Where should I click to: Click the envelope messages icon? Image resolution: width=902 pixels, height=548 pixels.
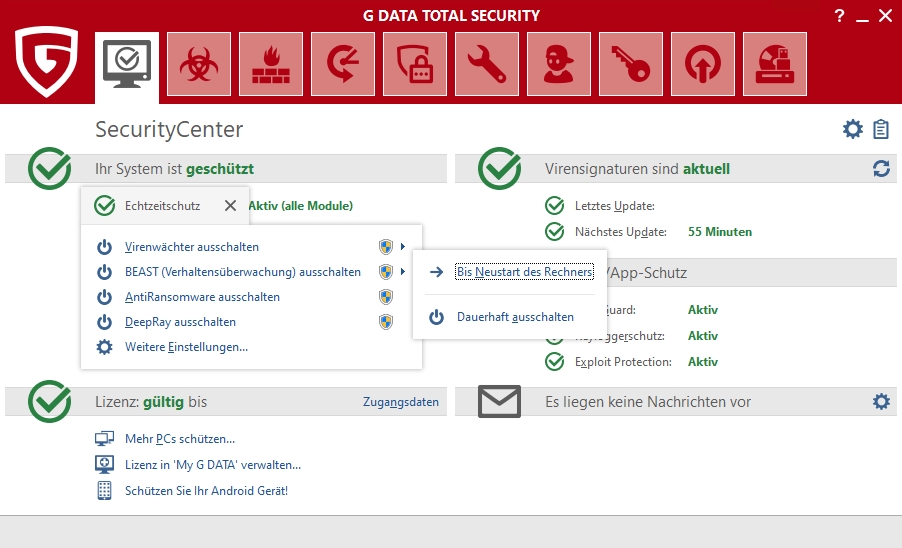coord(499,401)
